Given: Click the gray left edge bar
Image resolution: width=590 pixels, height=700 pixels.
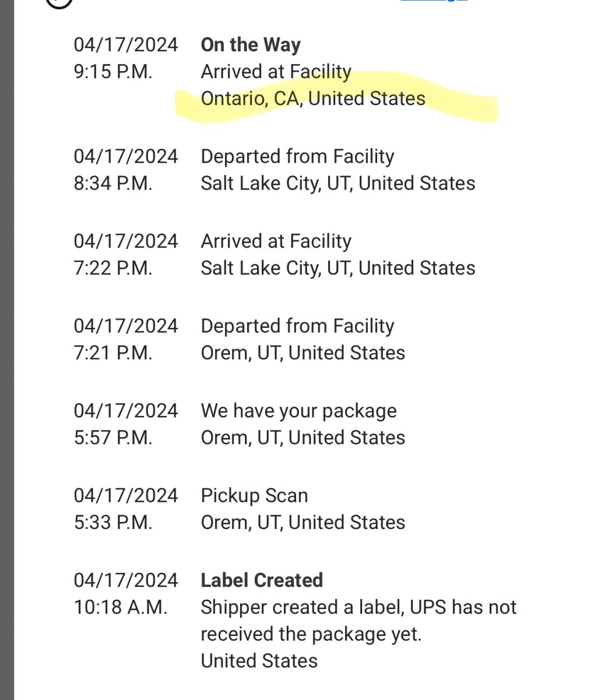Looking at the screenshot, I should tap(6, 350).
